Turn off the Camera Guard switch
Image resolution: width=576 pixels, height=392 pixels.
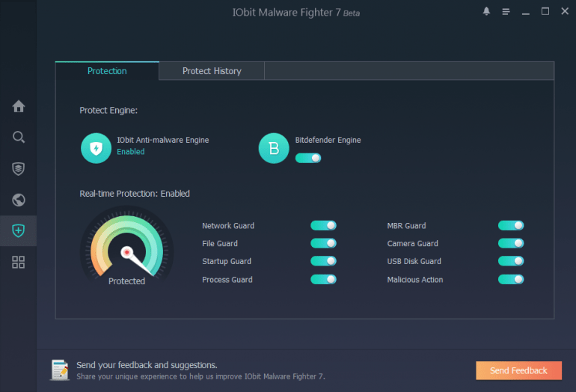[511, 243]
